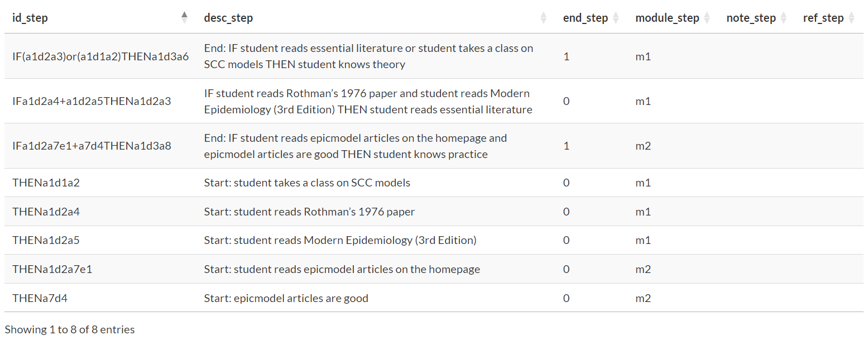
Task: Click the THENa7d4 row ID
Action: 40,298
